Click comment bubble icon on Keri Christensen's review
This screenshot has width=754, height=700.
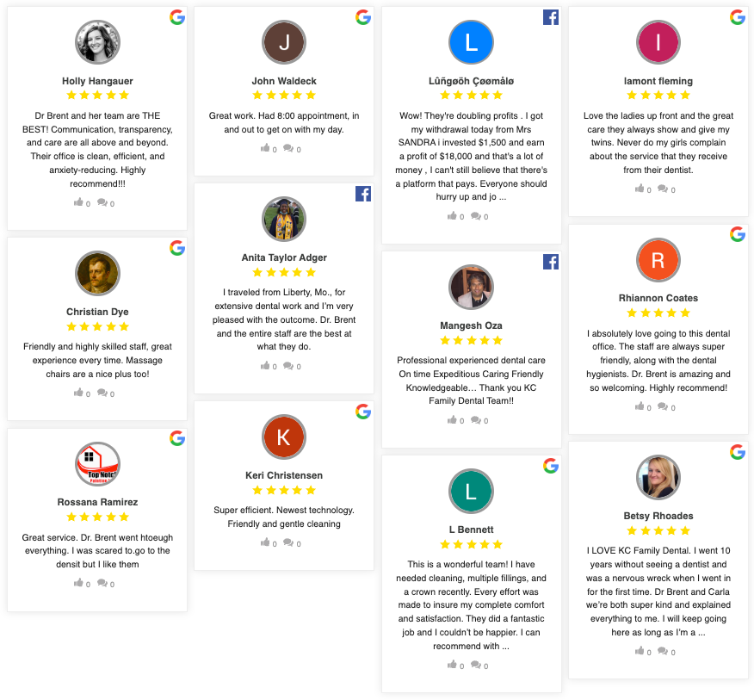point(288,542)
